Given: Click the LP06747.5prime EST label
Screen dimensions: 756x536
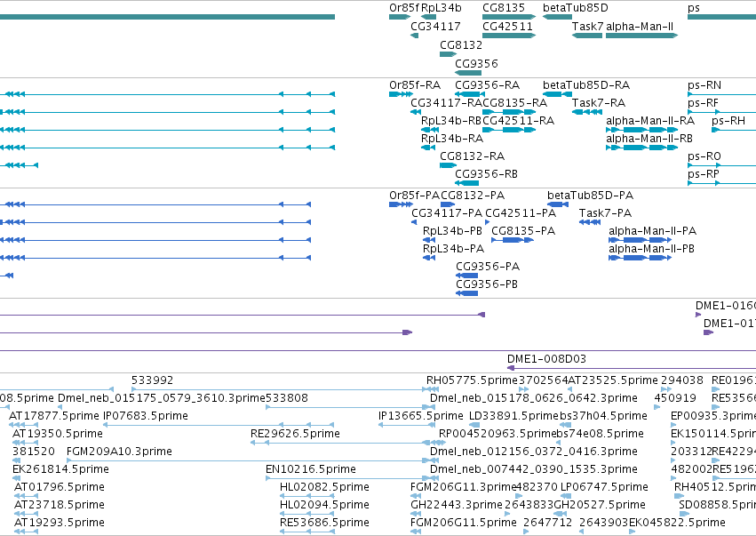Looking at the screenshot, I should tap(604, 487).
